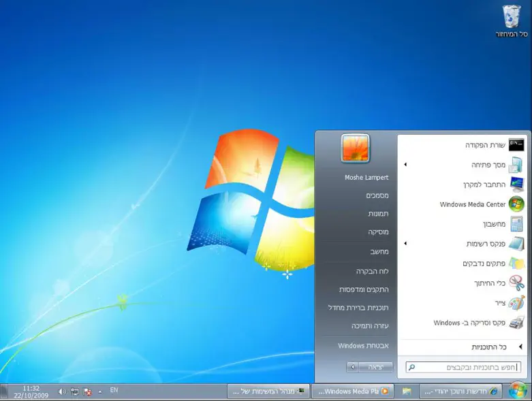The image size is (532, 401).
Task: Click the Log off (יציאה) button
Action: pos(376,367)
